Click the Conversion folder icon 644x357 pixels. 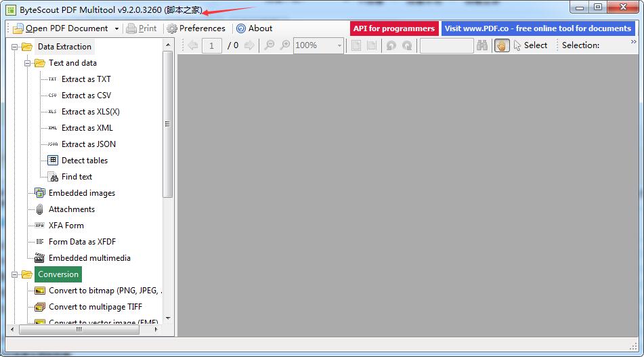(x=27, y=274)
